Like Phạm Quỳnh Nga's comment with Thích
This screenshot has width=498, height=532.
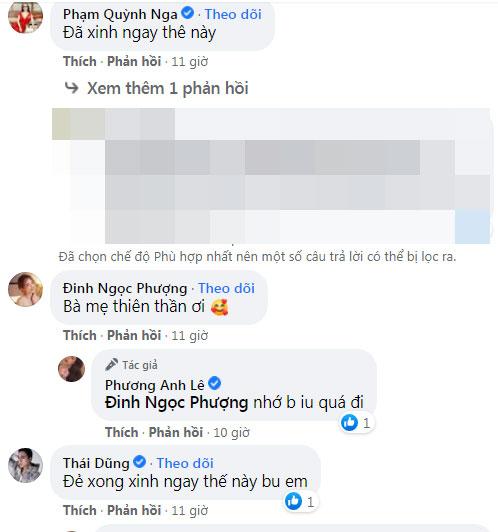80,61
